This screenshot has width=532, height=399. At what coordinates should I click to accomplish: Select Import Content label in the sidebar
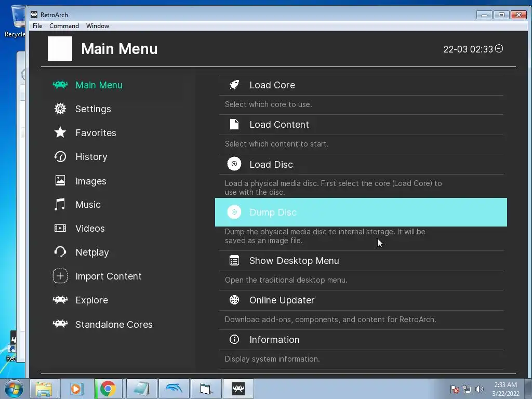click(x=108, y=276)
